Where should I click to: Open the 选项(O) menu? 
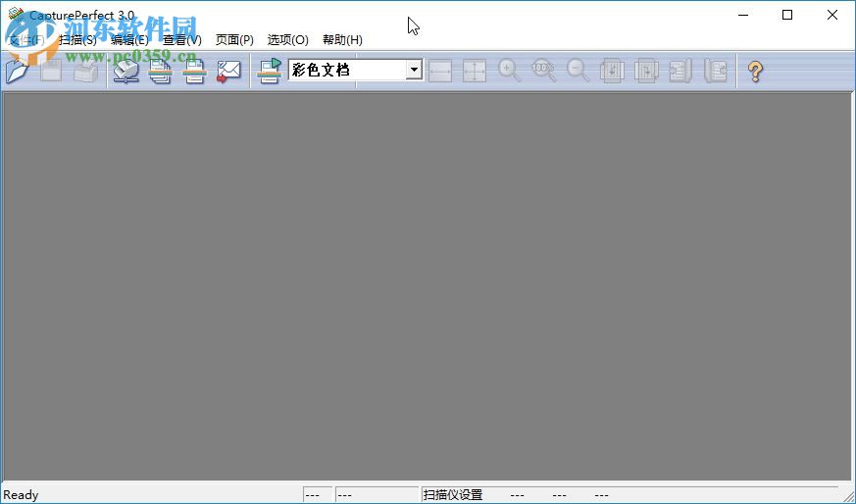(287, 40)
